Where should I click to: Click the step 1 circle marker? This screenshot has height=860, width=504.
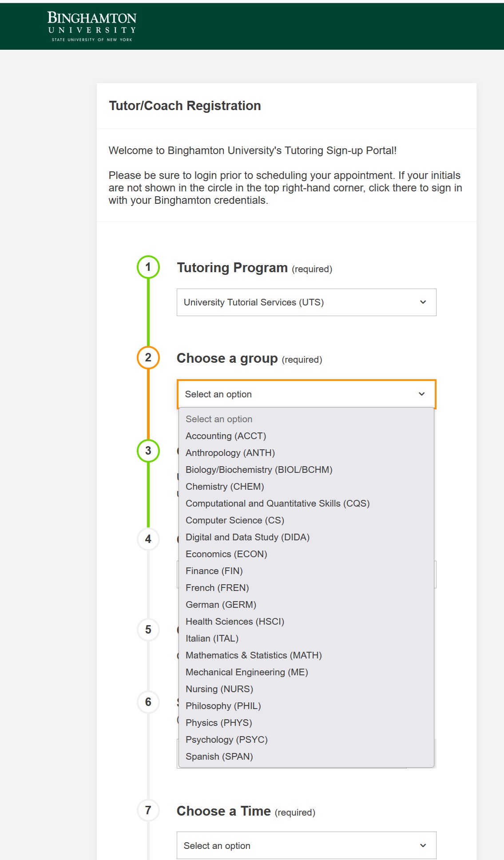pos(148,267)
